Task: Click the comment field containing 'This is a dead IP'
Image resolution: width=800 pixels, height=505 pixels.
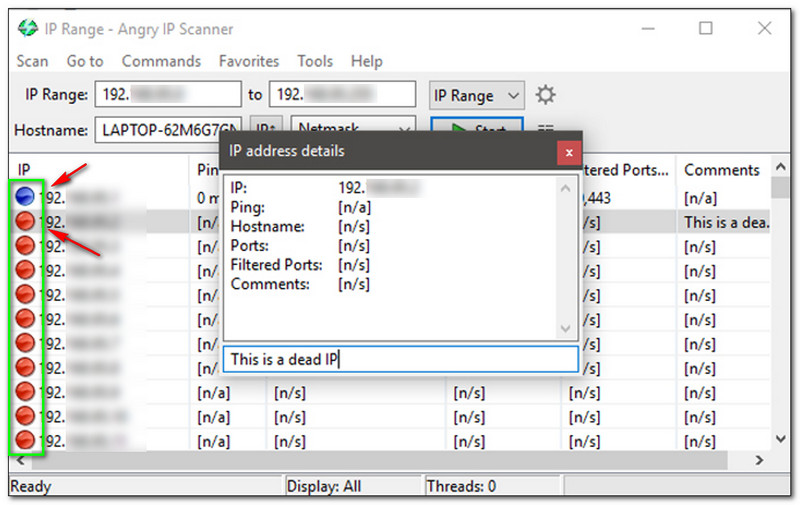Action: click(400, 359)
